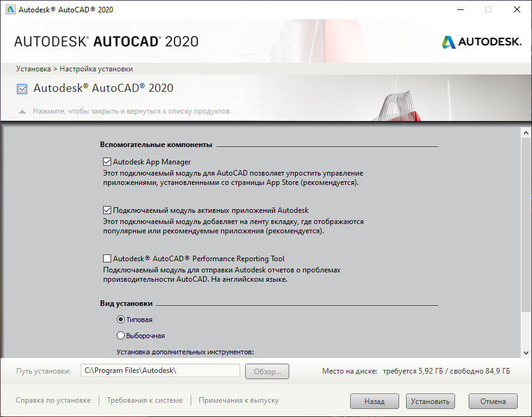Click the 'Установить' button

(430, 401)
